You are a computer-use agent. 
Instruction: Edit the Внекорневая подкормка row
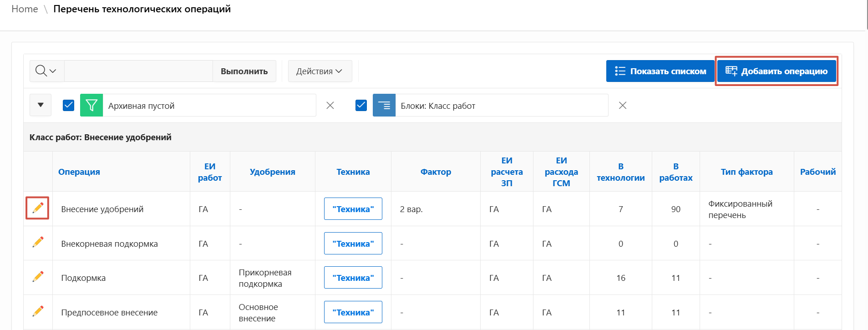click(x=38, y=243)
